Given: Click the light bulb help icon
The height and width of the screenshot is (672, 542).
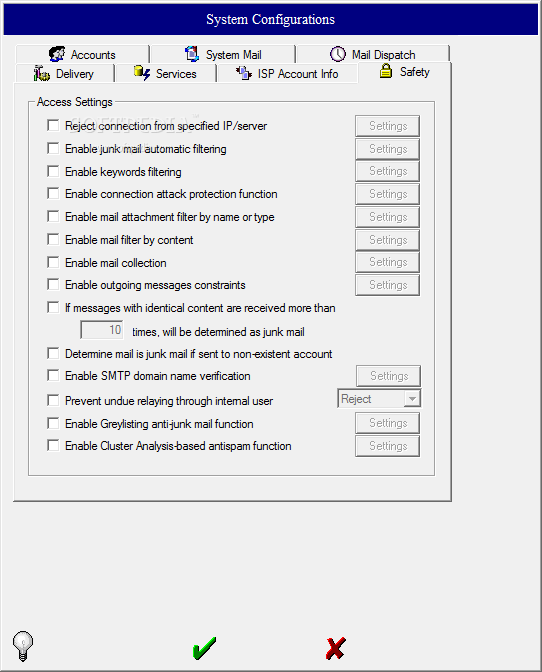Looking at the screenshot, I should pos(23,646).
